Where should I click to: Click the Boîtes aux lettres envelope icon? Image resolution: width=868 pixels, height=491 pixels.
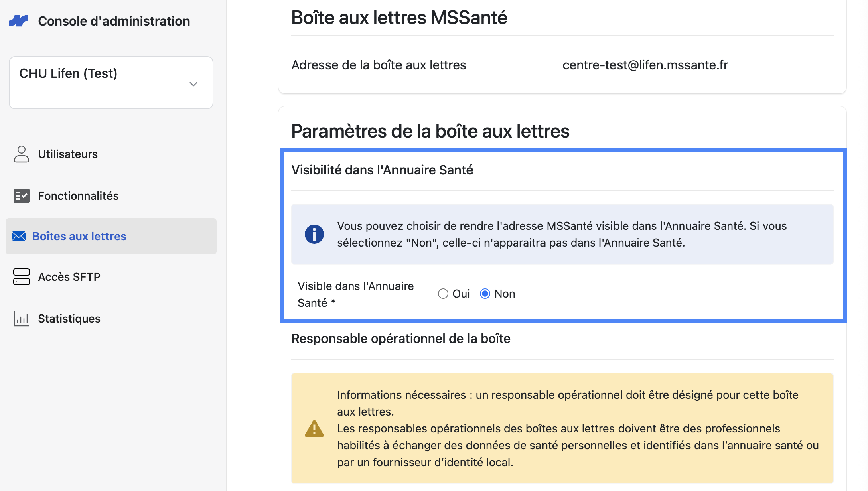19,236
